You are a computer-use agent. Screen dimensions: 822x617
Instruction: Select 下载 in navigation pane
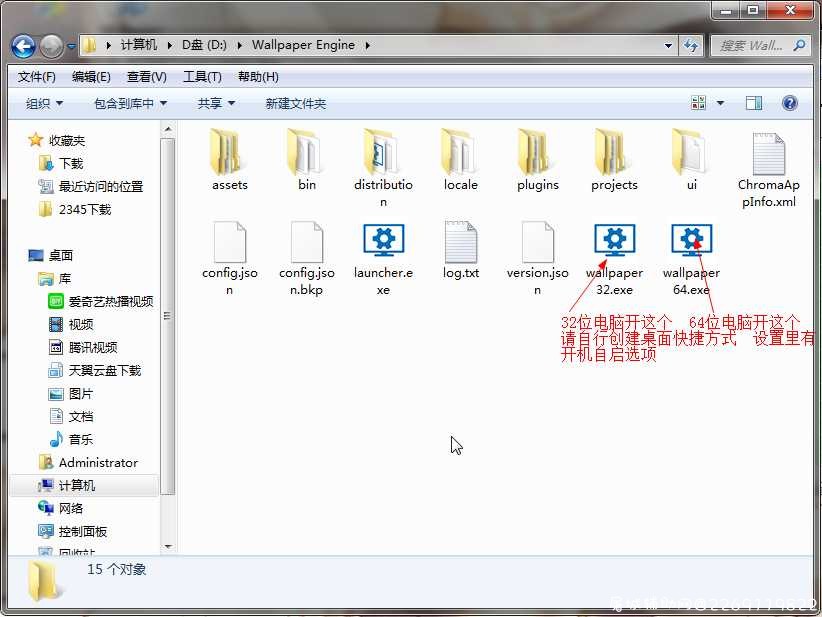click(x=61, y=164)
